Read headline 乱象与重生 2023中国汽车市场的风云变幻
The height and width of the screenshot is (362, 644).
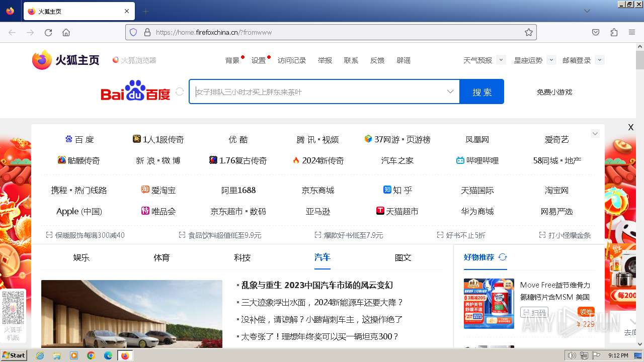click(317, 285)
